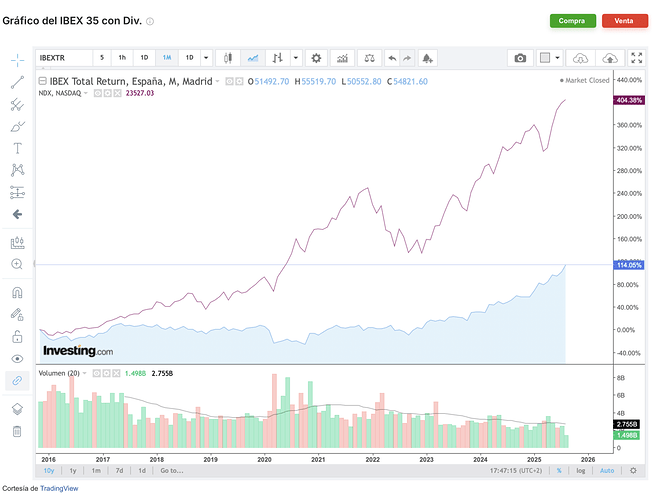Open the TradingView link
Image resolution: width=652 pixels, height=500 pixels.
[59, 488]
